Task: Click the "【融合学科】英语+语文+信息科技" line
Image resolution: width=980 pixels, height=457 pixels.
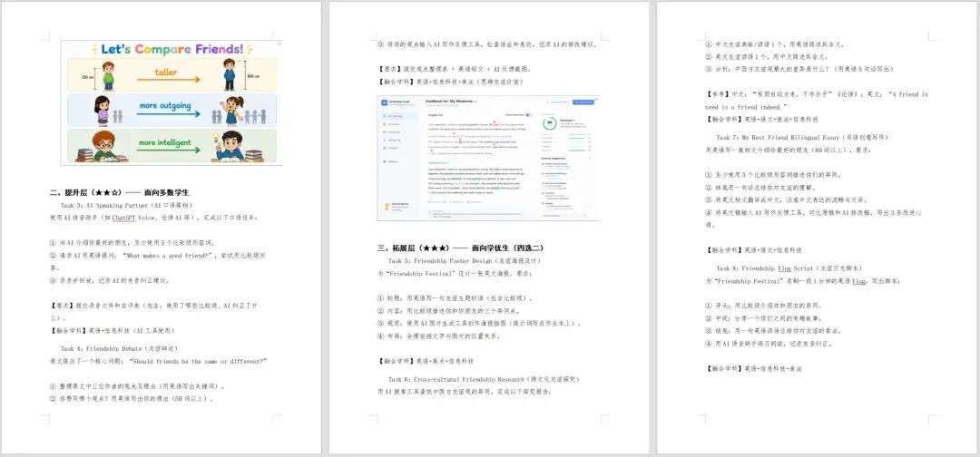Action: click(x=753, y=249)
